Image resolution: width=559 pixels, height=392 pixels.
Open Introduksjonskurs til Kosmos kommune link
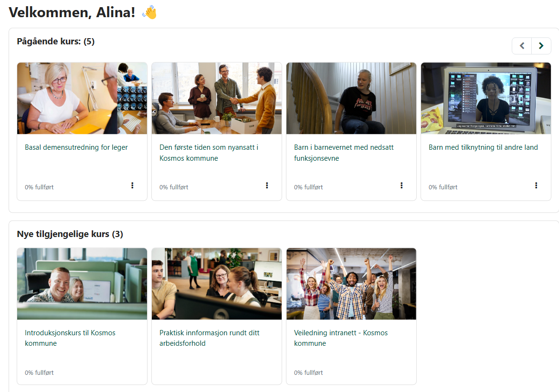[70, 338]
